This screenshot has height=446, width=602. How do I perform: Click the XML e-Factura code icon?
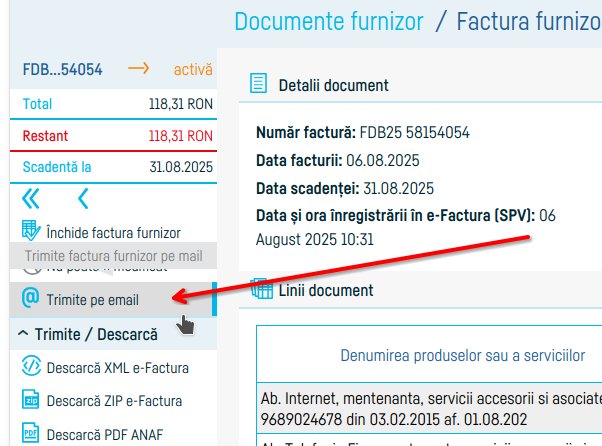coord(31,367)
